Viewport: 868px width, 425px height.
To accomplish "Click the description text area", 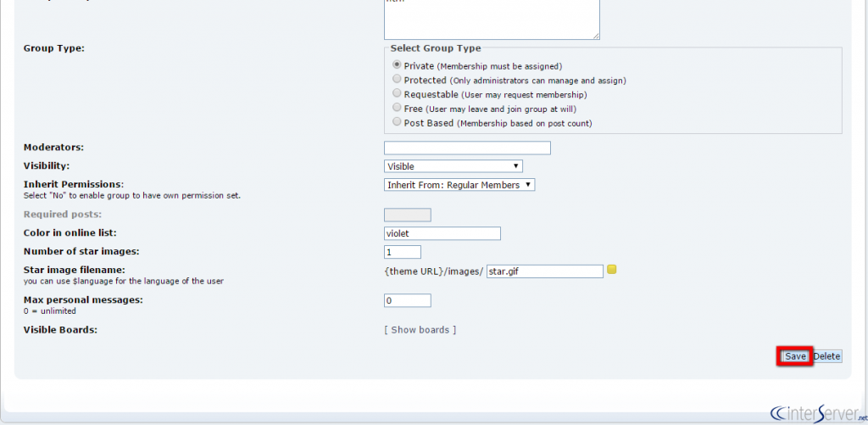I will point(492,20).
